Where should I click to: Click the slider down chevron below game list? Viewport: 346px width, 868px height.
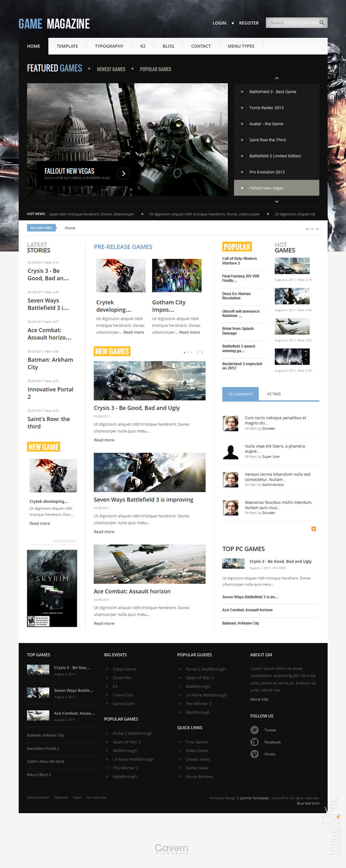coord(276,201)
